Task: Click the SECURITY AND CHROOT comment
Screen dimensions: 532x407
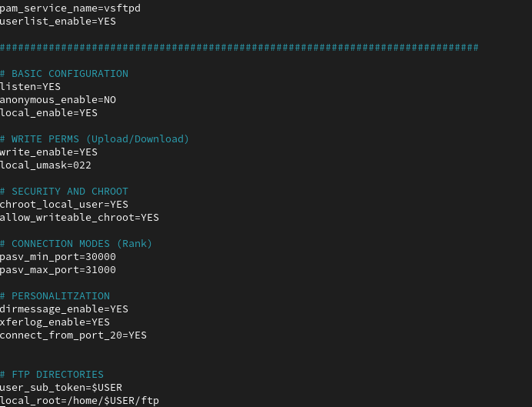Action: 64,192
